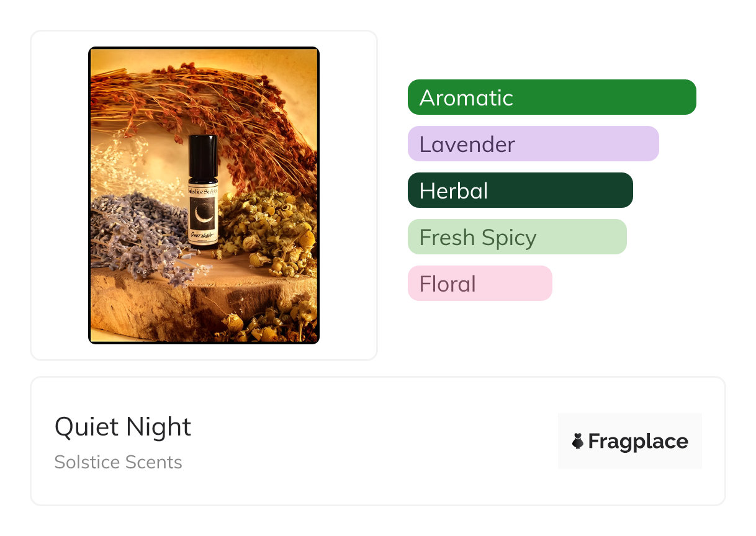Pick the Fresh Spicy accord bar

click(x=516, y=237)
